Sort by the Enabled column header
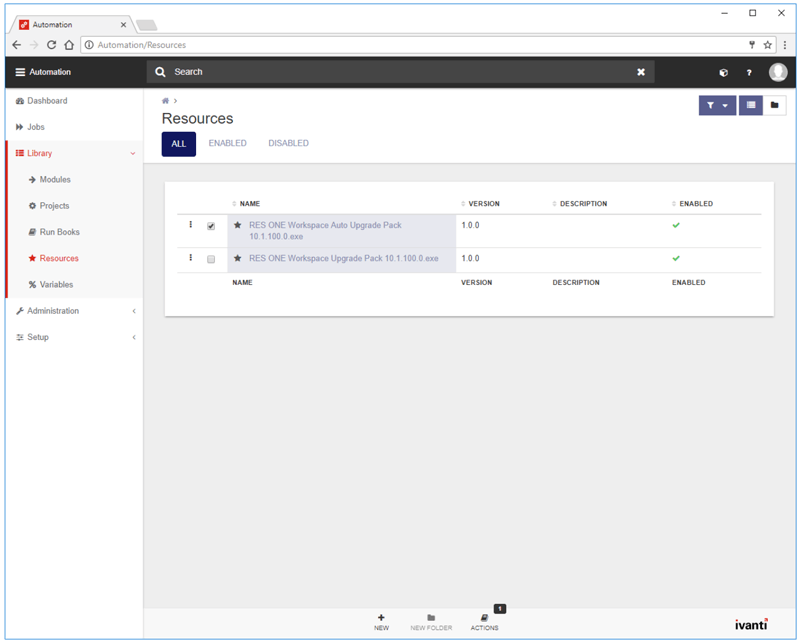The width and height of the screenshot is (800, 643). tap(692, 204)
